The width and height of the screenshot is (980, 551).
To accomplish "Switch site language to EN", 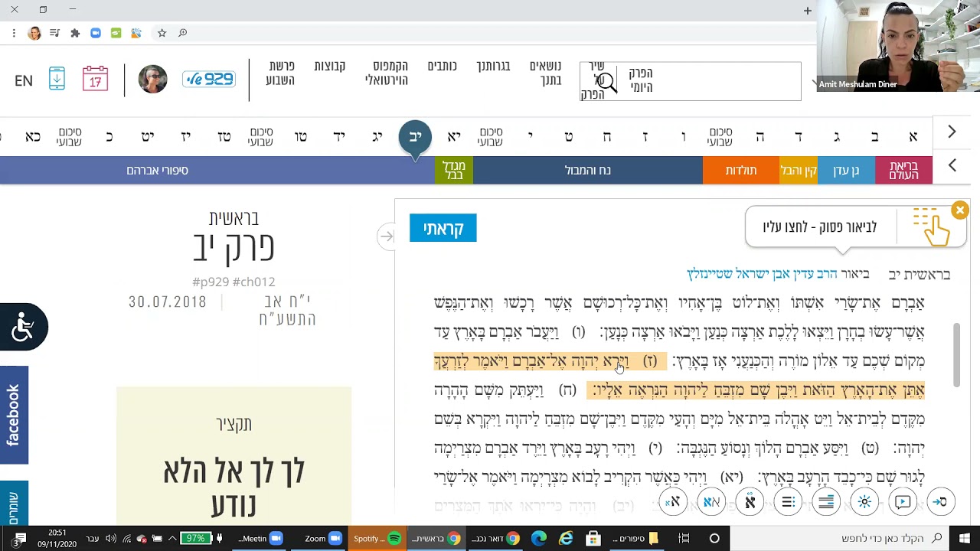I will coord(24,80).
